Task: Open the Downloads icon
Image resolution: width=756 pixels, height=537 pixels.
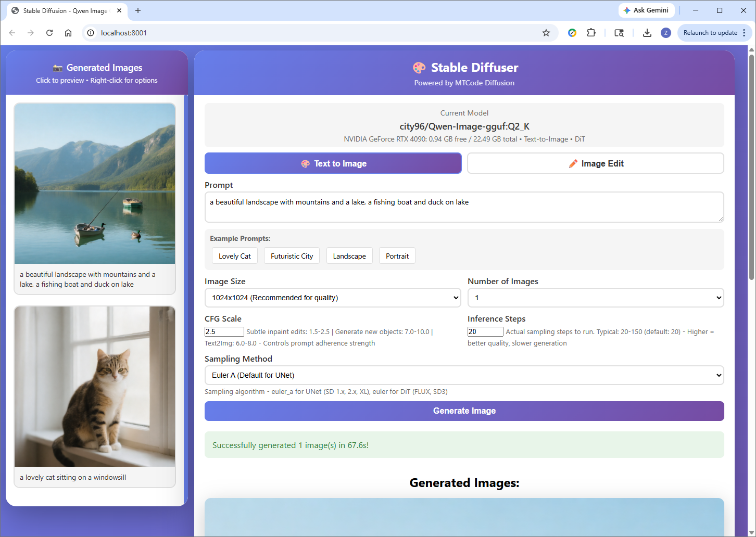Action: click(x=647, y=33)
